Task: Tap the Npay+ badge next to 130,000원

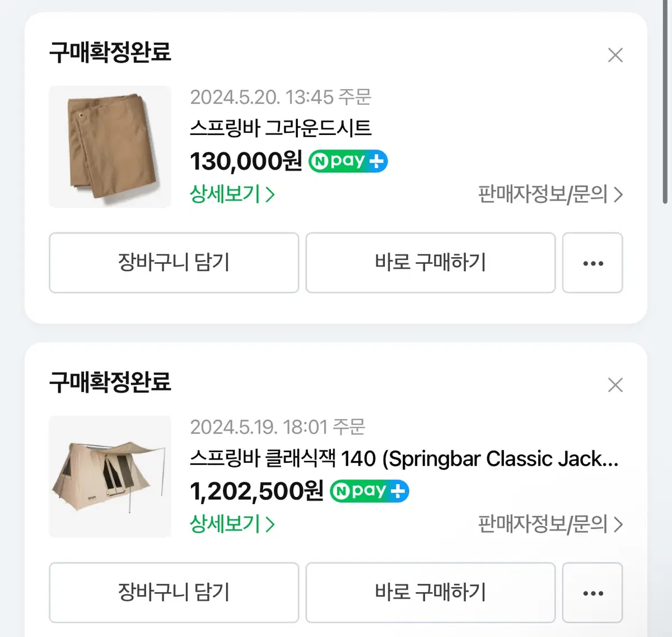Action: (x=348, y=161)
